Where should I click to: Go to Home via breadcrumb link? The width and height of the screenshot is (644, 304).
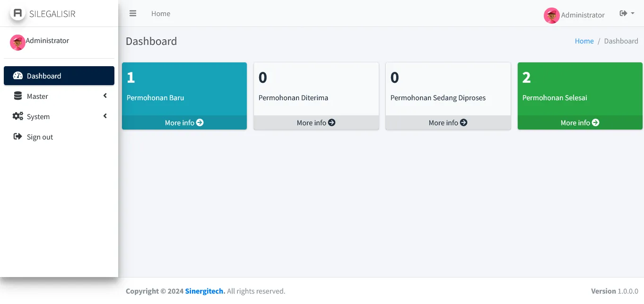pyautogui.click(x=584, y=41)
